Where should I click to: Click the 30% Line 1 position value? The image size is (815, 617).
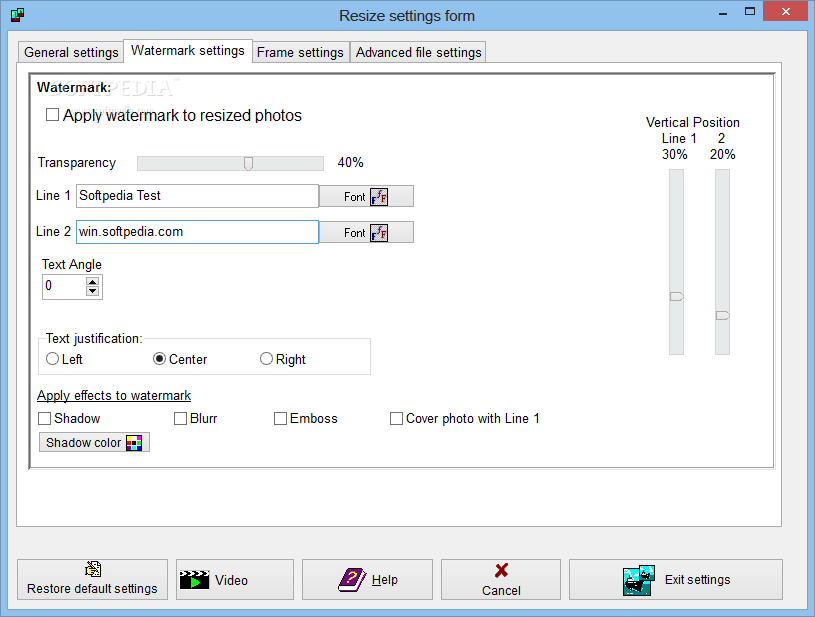coord(675,154)
